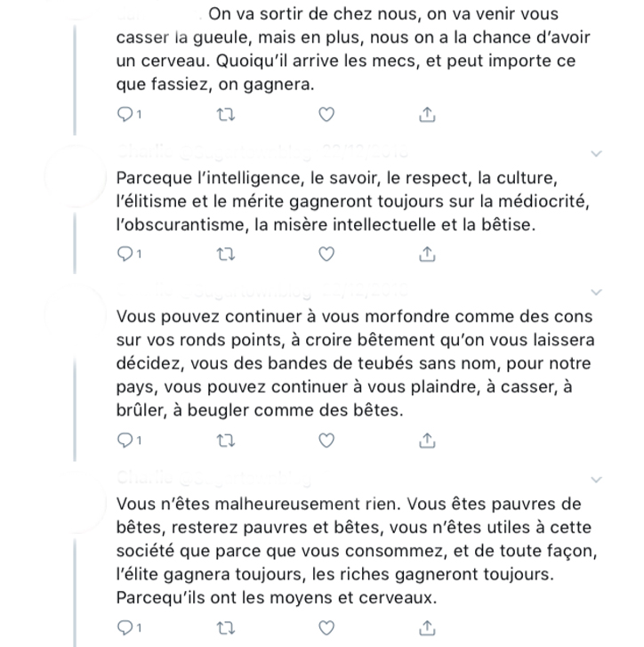Like the tweet about "la misère intellectuelle"

[326, 255]
